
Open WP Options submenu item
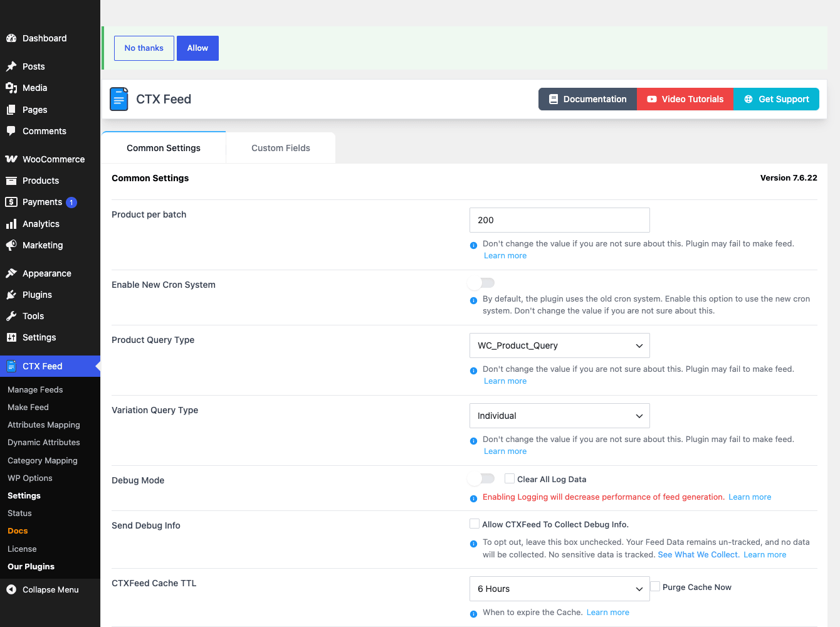[30, 478]
